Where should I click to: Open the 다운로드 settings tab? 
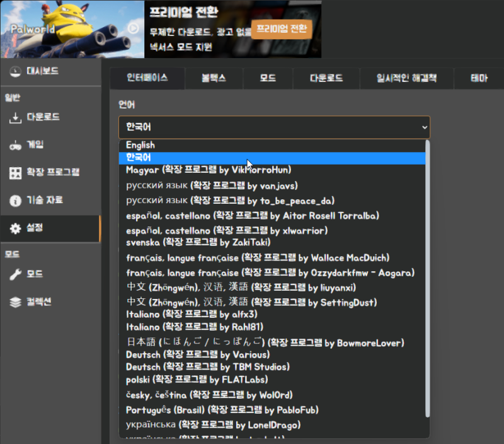pos(326,78)
